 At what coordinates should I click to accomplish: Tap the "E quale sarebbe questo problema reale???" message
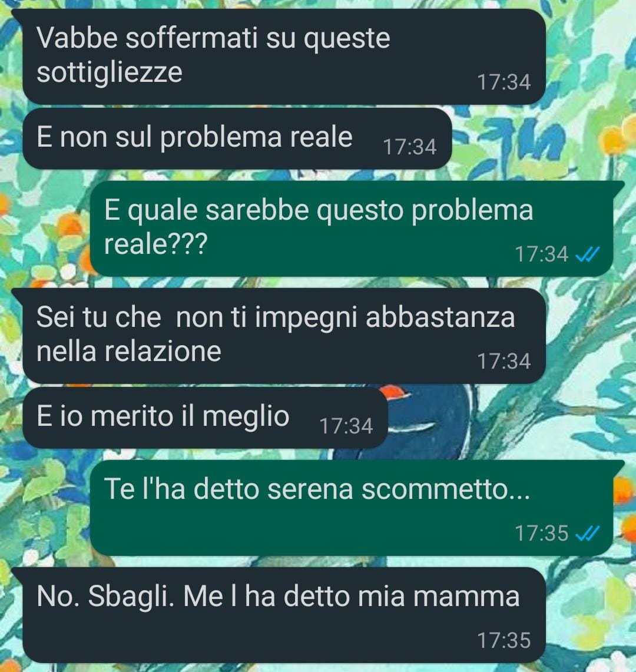[352, 229]
